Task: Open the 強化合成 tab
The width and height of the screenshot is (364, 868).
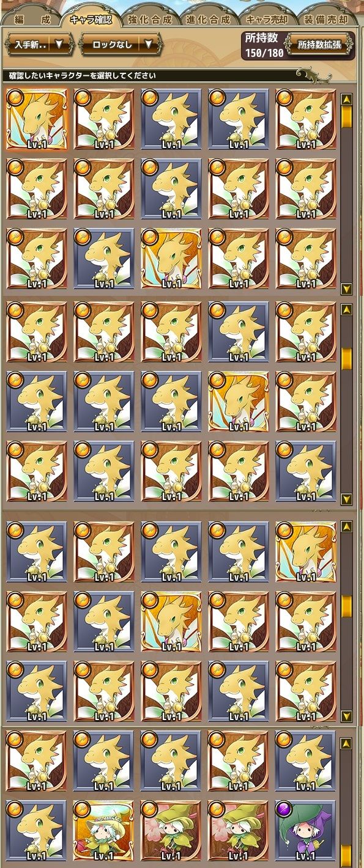Action: point(150,19)
